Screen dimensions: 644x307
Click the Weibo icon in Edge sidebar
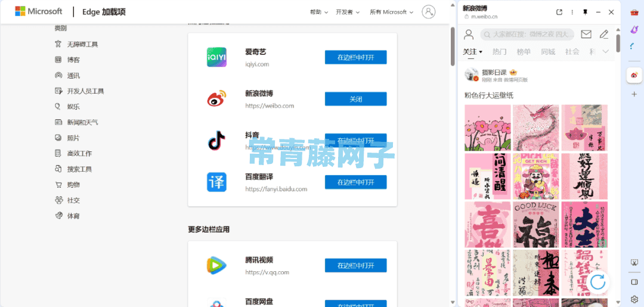click(634, 75)
